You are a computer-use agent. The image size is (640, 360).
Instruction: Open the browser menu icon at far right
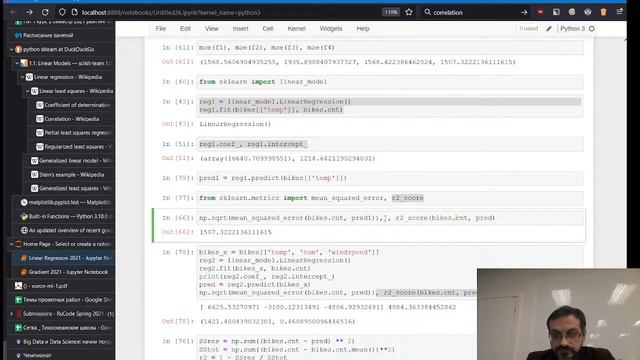point(619,12)
